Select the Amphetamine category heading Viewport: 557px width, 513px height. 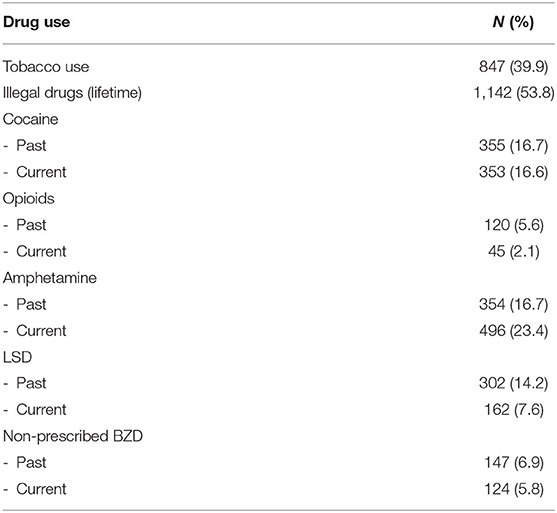click(x=49, y=278)
